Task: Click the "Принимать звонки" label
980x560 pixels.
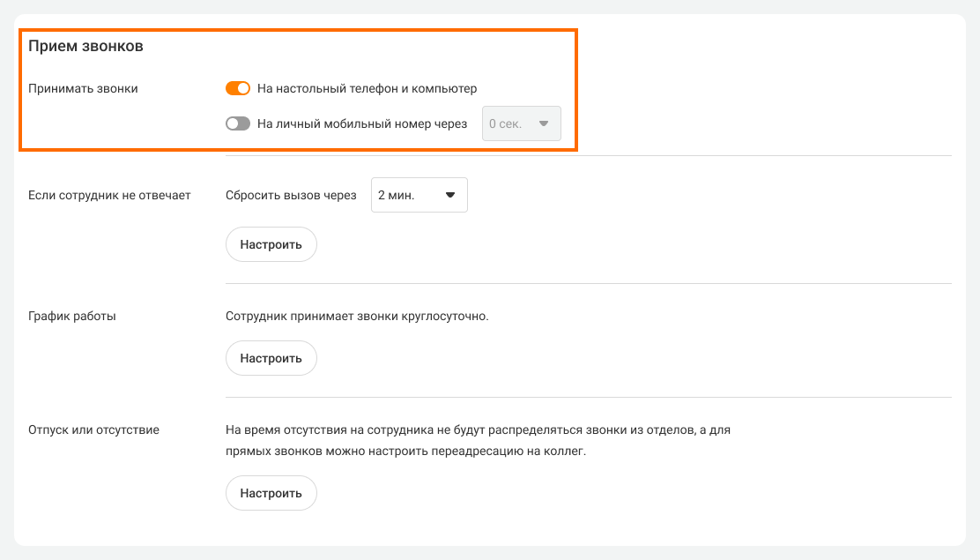Action: (83, 88)
